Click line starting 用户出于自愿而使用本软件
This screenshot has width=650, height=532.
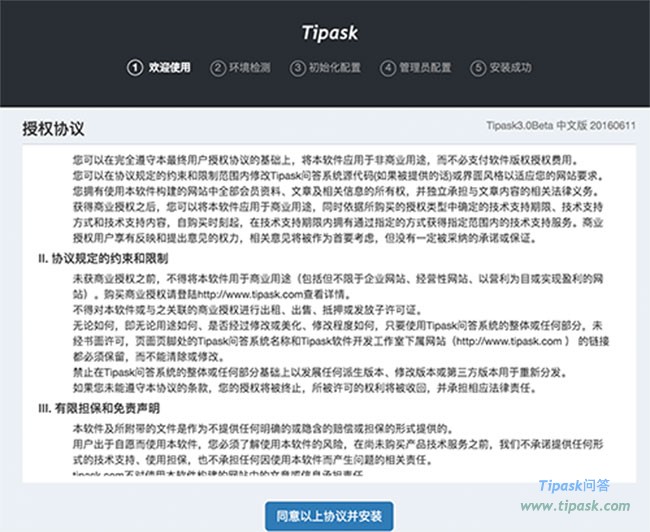(x=338, y=444)
